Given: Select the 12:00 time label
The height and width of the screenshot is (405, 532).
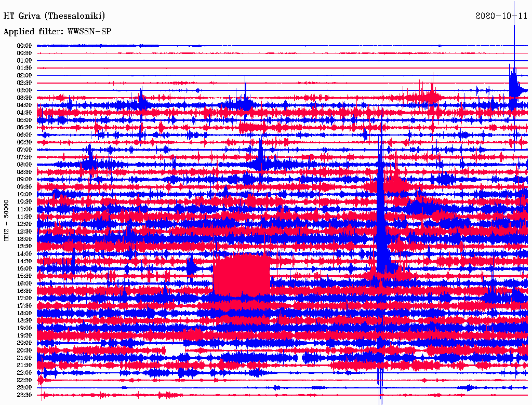Looking at the screenshot, I should click(x=24, y=224).
